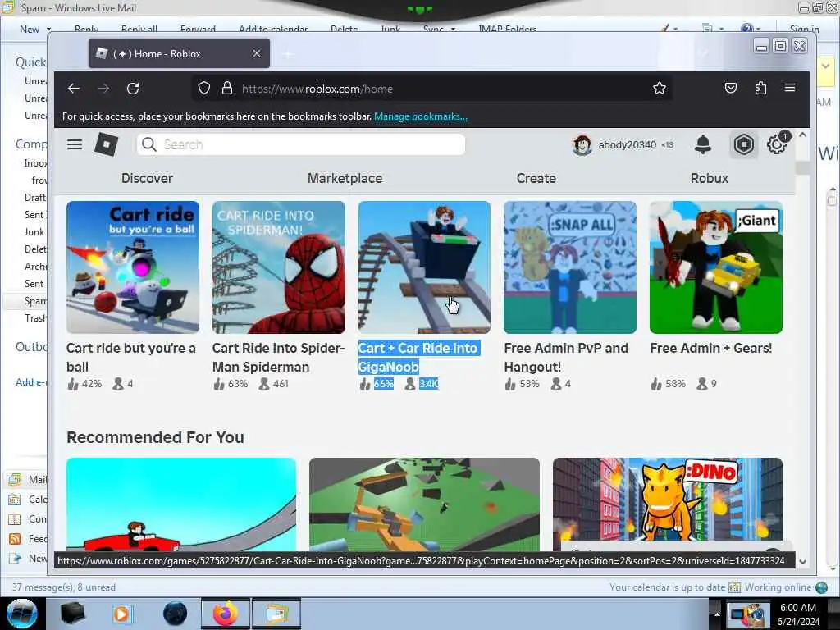840x630 pixels.
Task: Open the DINO recommended game thumbnail
Action: (x=668, y=504)
